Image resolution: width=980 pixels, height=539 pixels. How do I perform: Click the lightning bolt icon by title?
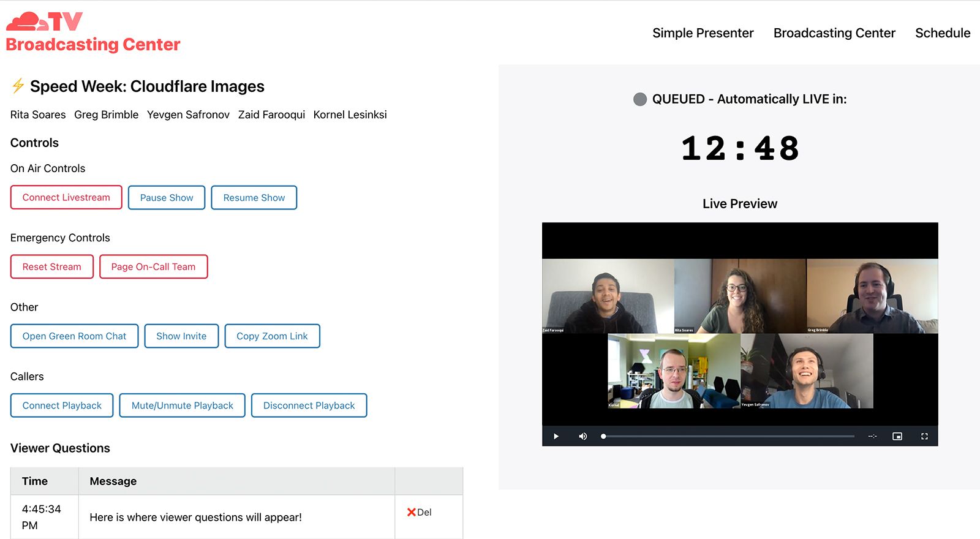18,86
